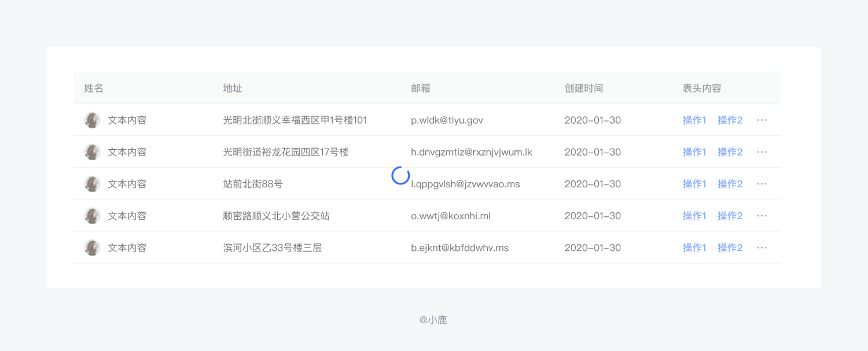Click 操作2 in p.wldk@tiyu.gov row
Viewport: 868px width, 351px height.
pos(730,120)
